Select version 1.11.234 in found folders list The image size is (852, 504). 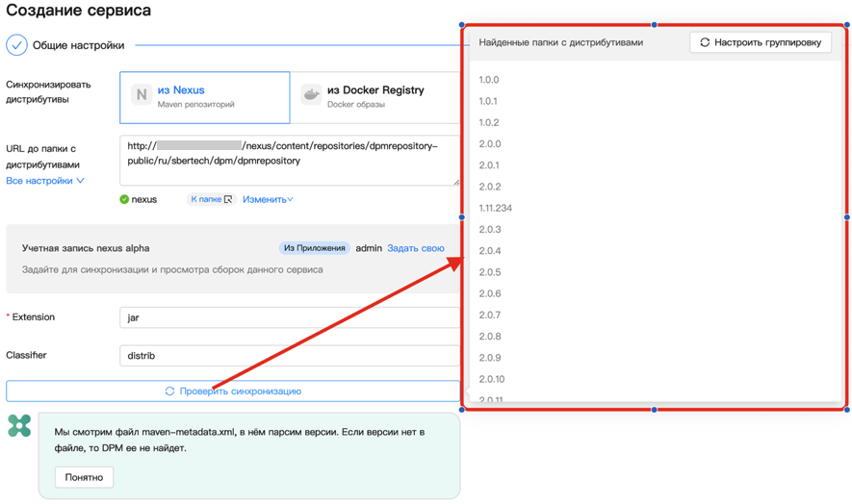click(496, 208)
